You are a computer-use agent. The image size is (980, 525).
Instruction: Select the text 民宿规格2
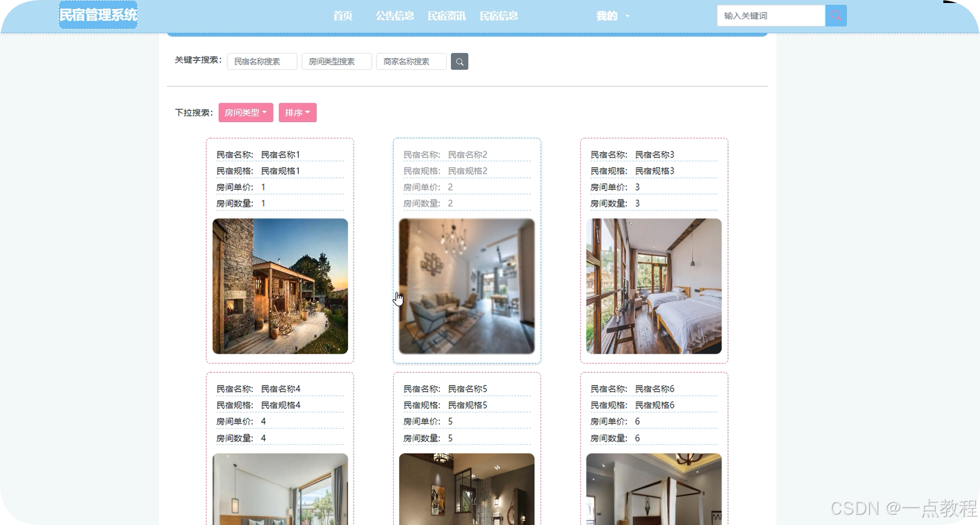(x=468, y=171)
